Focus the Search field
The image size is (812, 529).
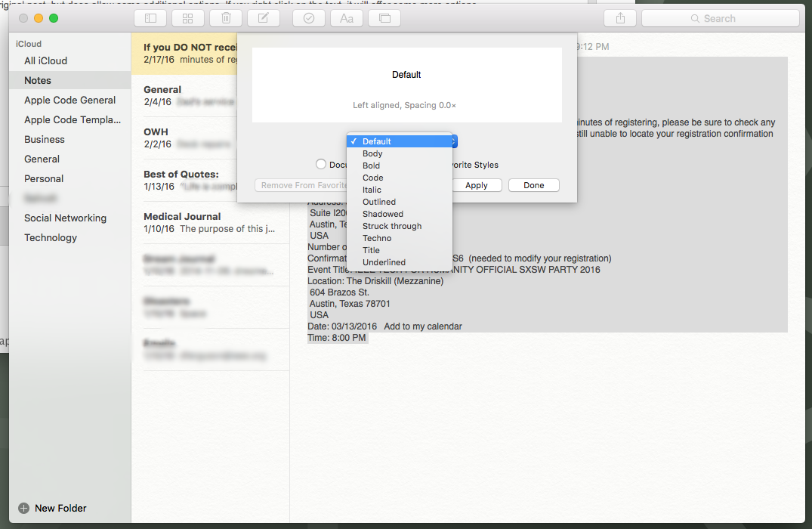click(x=721, y=18)
